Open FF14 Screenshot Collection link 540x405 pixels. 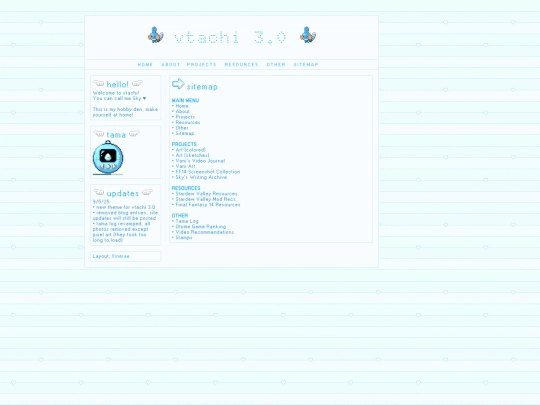pos(208,172)
